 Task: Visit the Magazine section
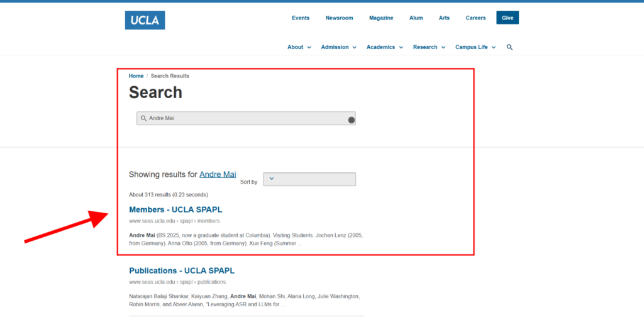click(381, 18)
